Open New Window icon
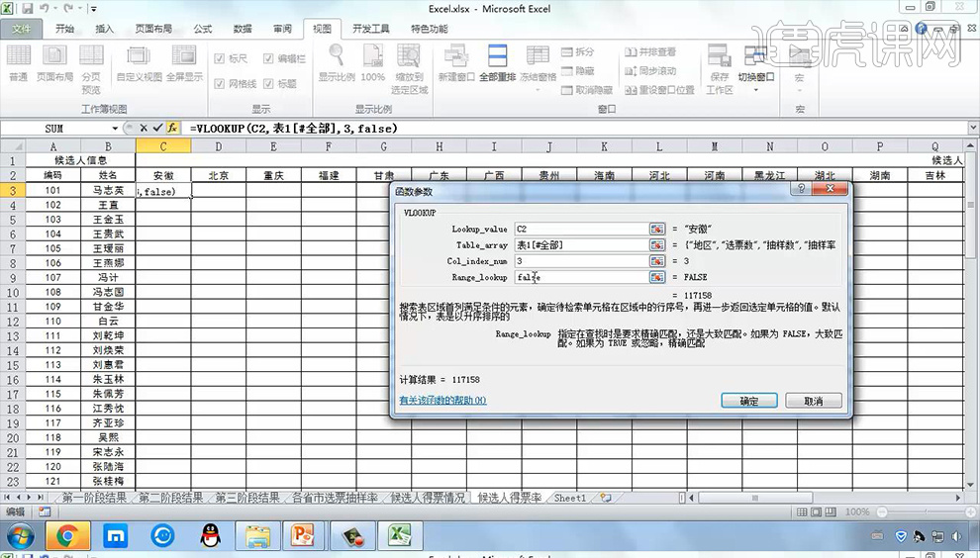The height and width of the screenshot is (558, 980). coord(457,62)
